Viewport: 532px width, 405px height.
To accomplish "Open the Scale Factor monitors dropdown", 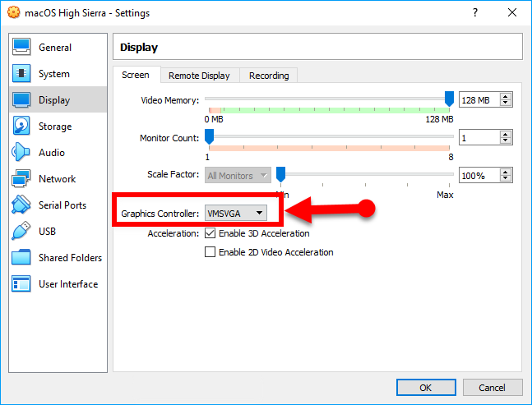I will tap(238, 175).
